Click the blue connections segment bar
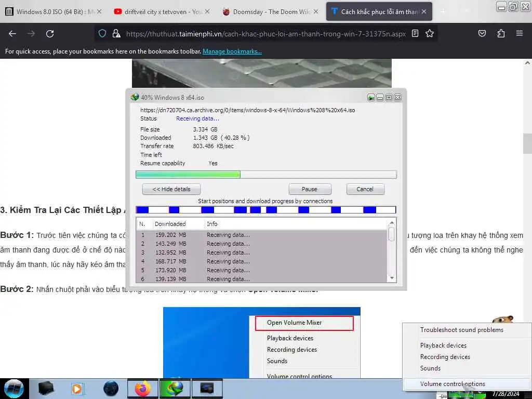 [x=266, y=210]
